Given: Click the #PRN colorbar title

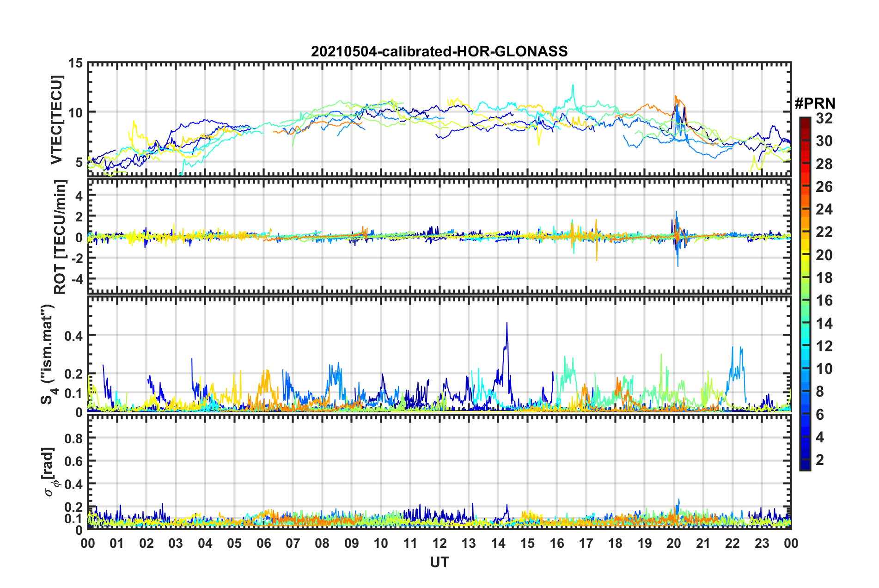Looking at the screenshot, I should (815, 104).
